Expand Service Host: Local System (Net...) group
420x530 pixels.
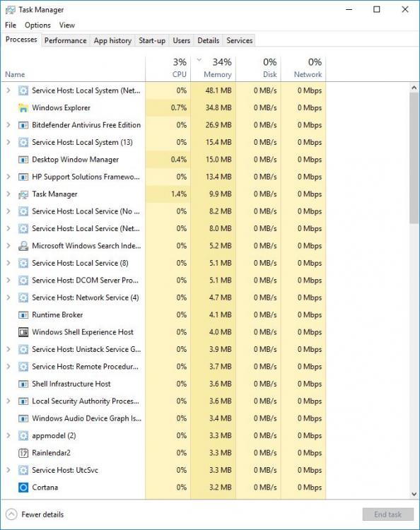(8, 90)
